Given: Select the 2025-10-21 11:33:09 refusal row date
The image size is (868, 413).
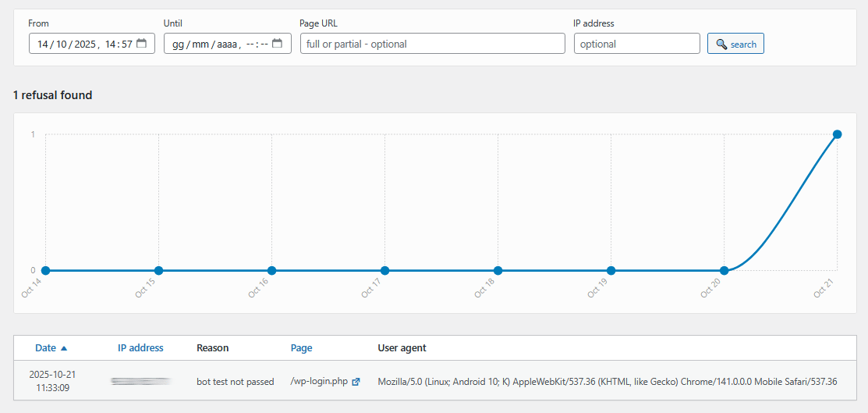Looking at the screenshot, I should [52, 381].
